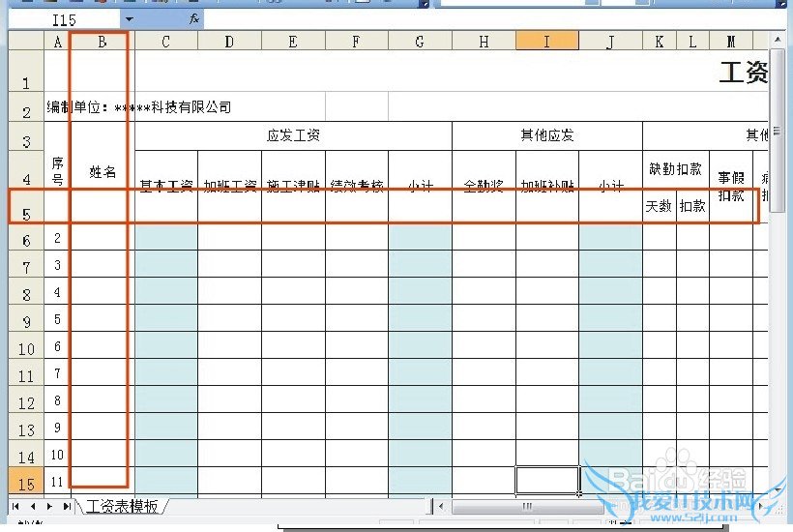Click the 全勤奖 header cell
The width and height of the screenshot is (793, 532).
pos(484,186)
